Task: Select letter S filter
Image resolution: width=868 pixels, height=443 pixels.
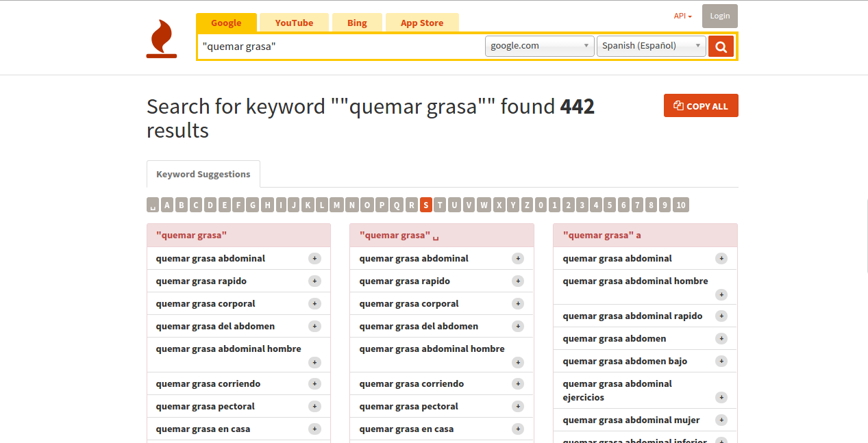Action: (x=426, y=205)
